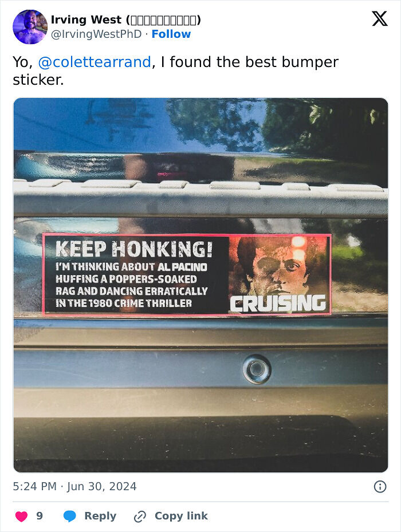The height and width of the screenshot is (532, 401).
Task: Click the X logo icon
Action: (x=380, y=19)
